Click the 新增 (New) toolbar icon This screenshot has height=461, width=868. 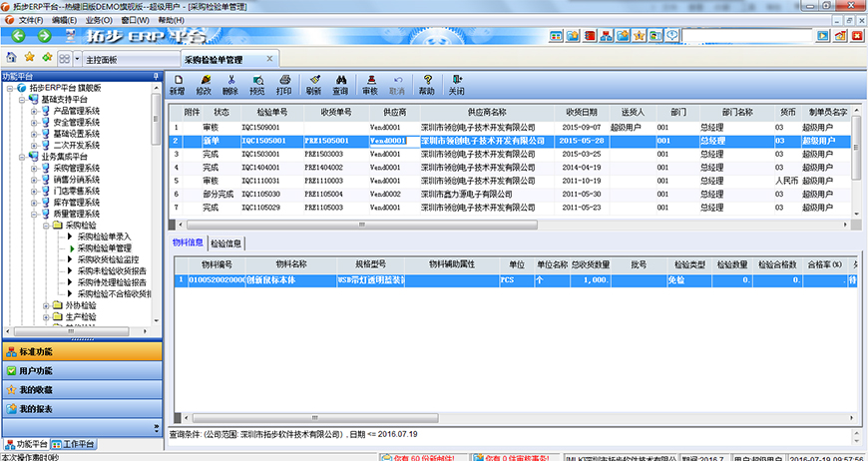tap(178, 84)
